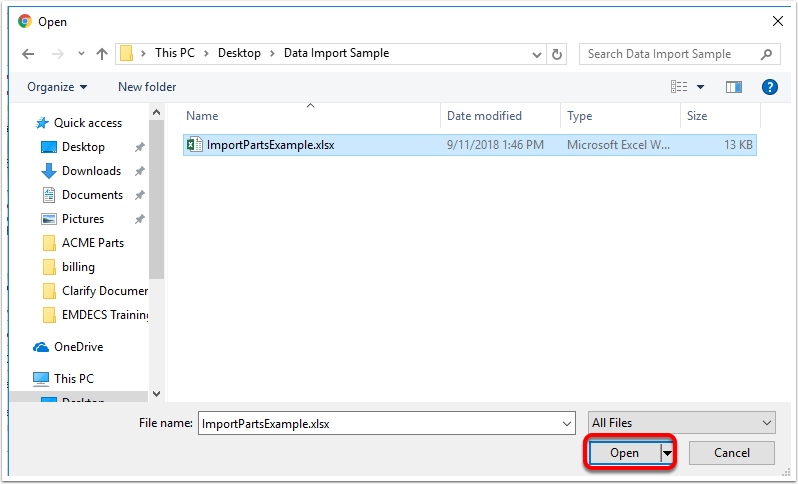Click the Downloads blue arrow icon

48,171
